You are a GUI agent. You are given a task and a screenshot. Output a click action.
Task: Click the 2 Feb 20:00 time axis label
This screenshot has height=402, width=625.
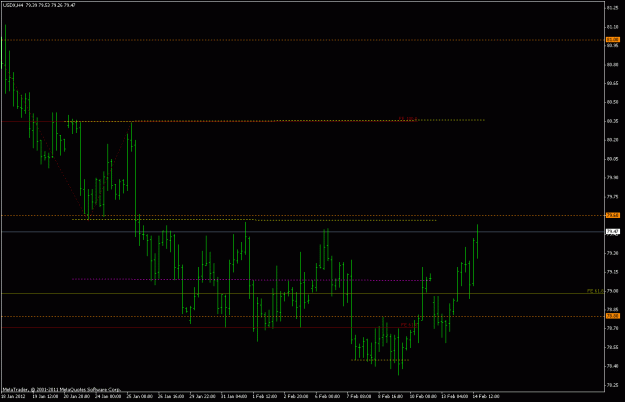click(x=297, y=396)
